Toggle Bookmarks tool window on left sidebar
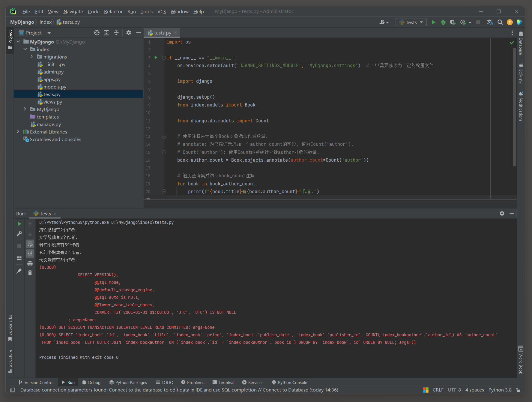Image resolution: width=532 pixels, height=402 pixels. pyautogui.click(x=10, y=328)
